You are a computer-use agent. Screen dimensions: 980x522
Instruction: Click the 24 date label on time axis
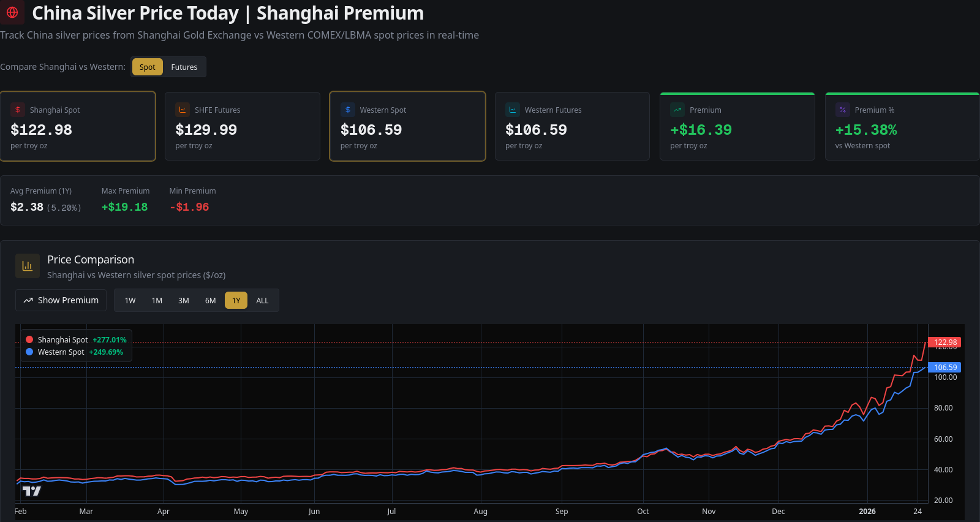coord(918,512)
